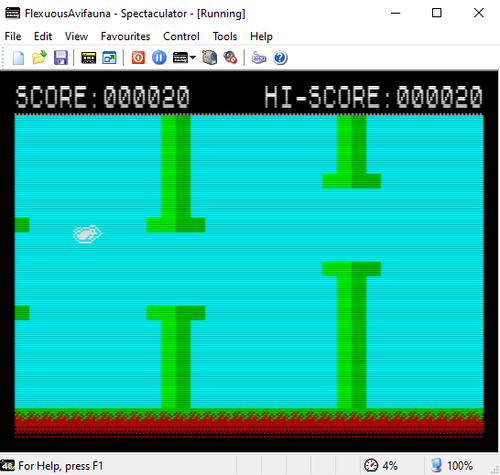This screenshot has width=500, height=475.
Task: Click the 4% CPU speed gauge indicator
Action: [380, 465]
